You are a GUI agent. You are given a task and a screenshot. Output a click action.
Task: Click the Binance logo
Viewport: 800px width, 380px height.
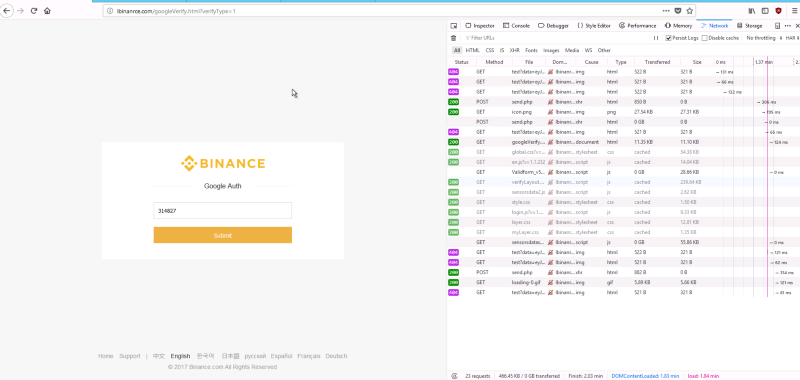coord(223,163)
